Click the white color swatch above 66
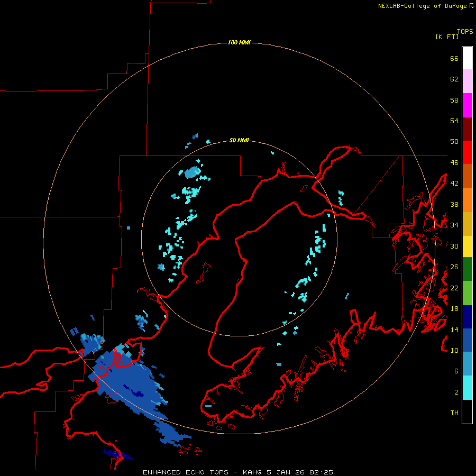 pyautogui.click(x=467, y=58)
